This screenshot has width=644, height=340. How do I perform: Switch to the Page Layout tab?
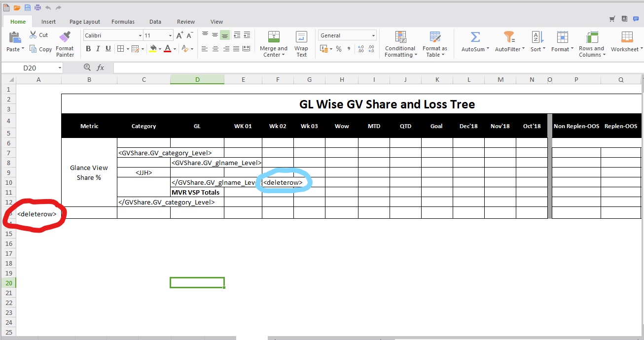click(x=85, y=22)
